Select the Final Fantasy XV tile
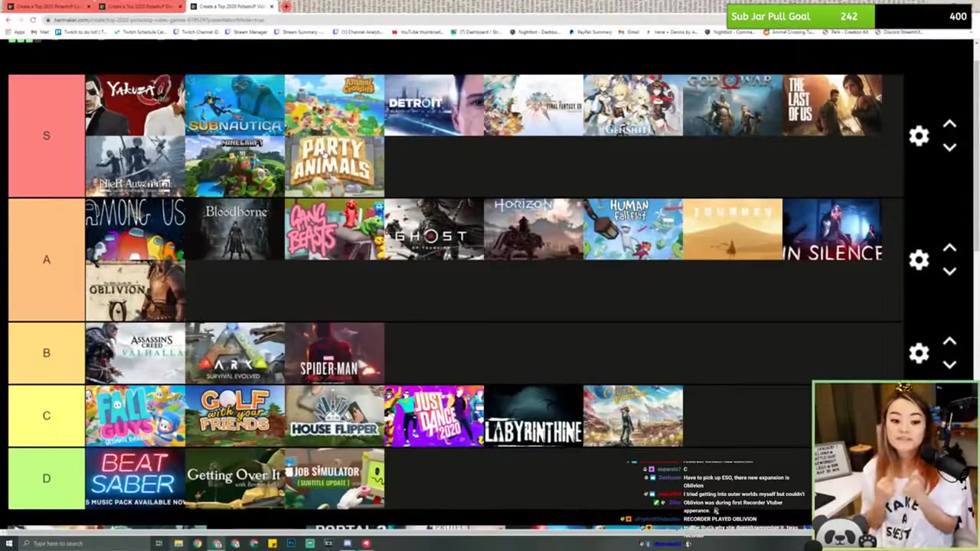This screenshot has width=980, height=551. [534, 105]
